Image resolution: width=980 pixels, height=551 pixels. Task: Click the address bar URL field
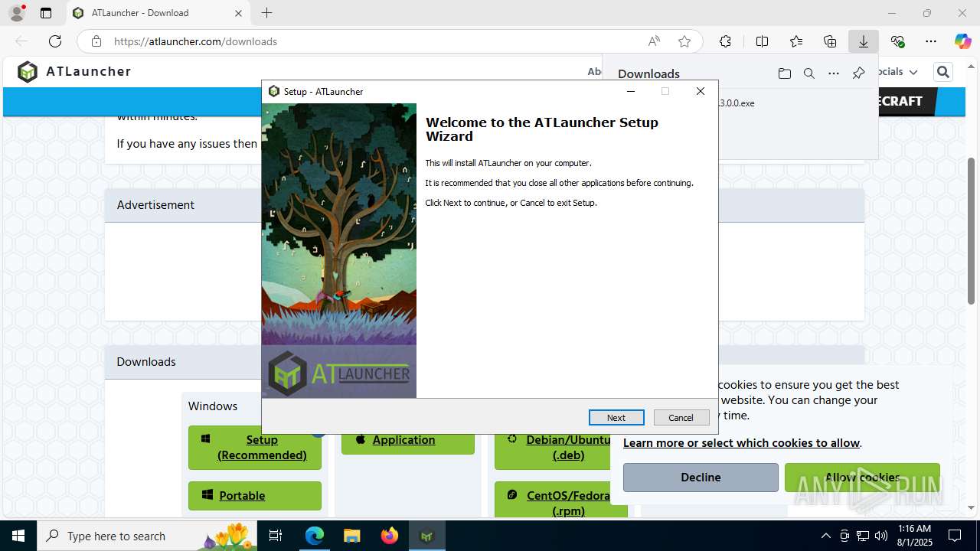click(375, 41)
